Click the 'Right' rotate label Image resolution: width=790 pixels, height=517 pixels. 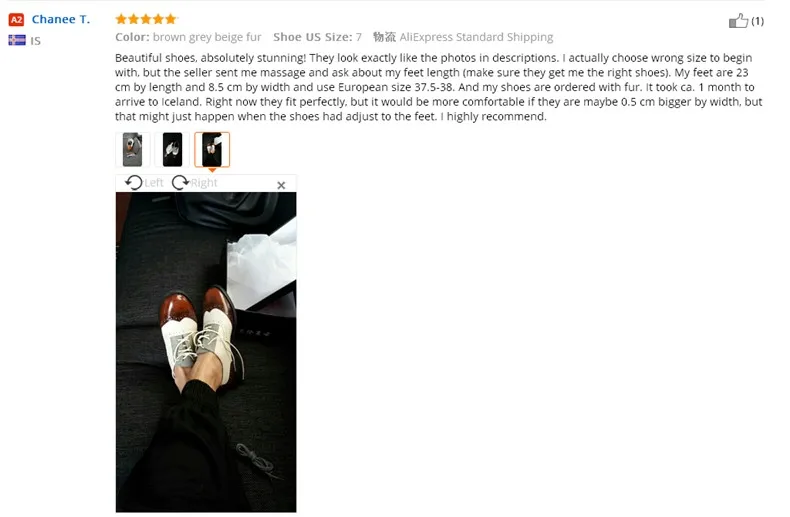[x=204, y=183]
